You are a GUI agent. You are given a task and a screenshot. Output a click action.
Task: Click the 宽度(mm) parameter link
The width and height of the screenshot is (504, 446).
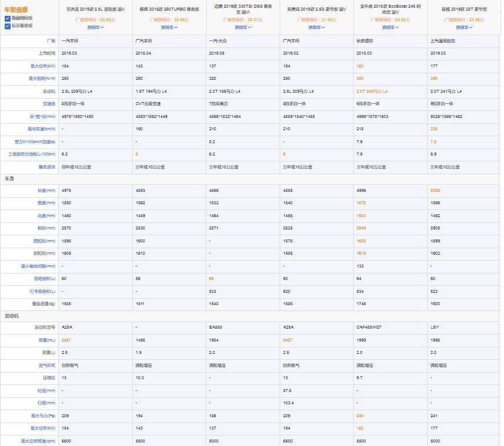[x=46, y=203]
